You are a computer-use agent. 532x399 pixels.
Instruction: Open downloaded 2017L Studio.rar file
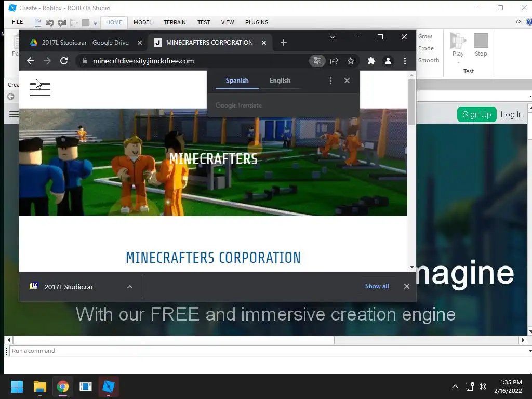point(68,287)
